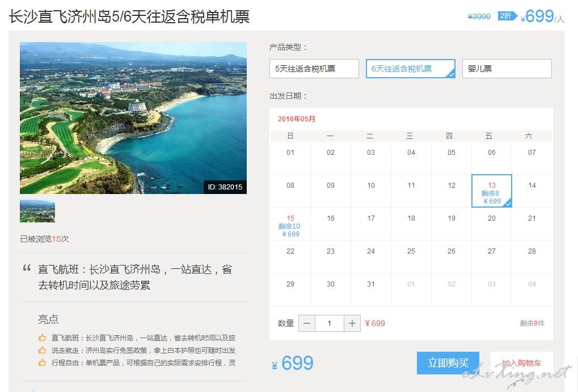The width and height of the screenshot is (578, 392).
Task: Click the small Jeju island thumbnail
Action: tap(37, 211)
